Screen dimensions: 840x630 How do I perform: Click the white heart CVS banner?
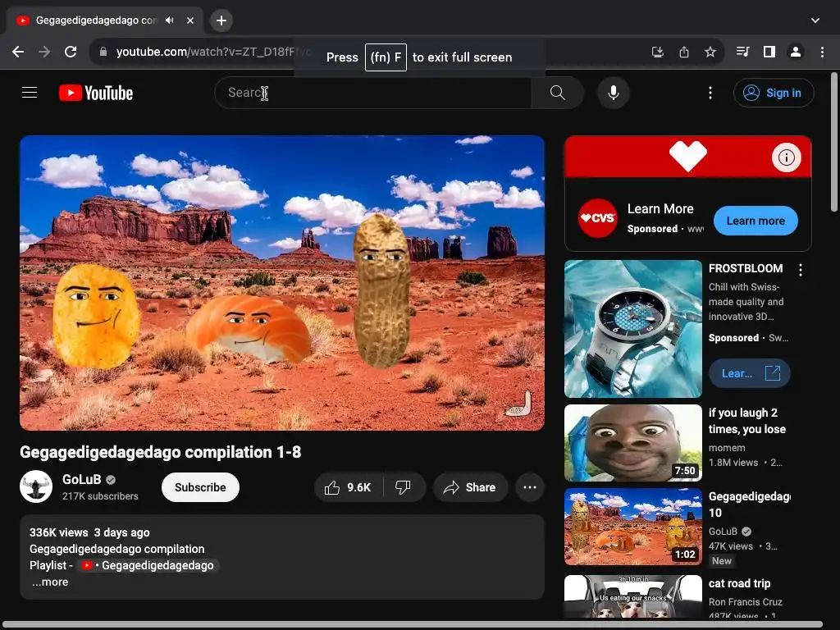[x=688, y=157]
